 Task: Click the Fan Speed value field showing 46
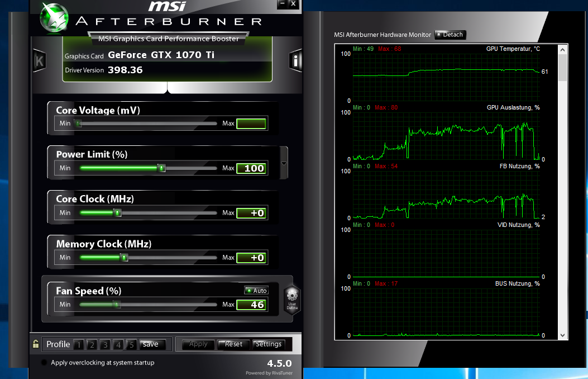tap(252, 304)
